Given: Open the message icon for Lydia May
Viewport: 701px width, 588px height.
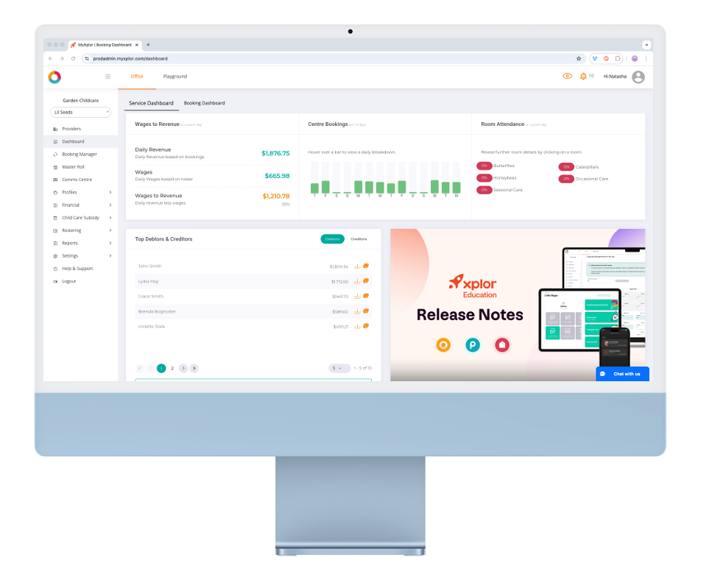Looking at the screenshot, I should coord(366,281).
